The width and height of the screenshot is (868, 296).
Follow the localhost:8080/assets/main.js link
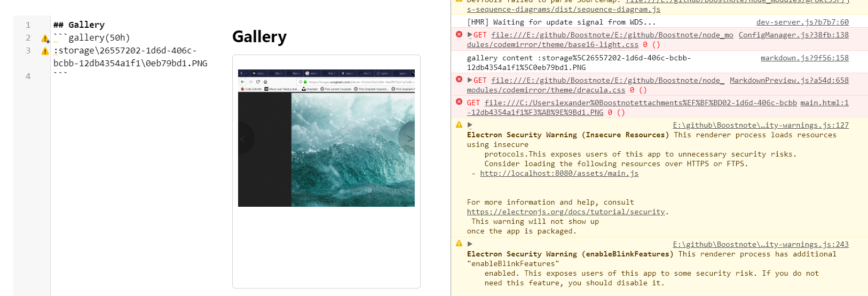pyautogui.click(x=559, y=173)
